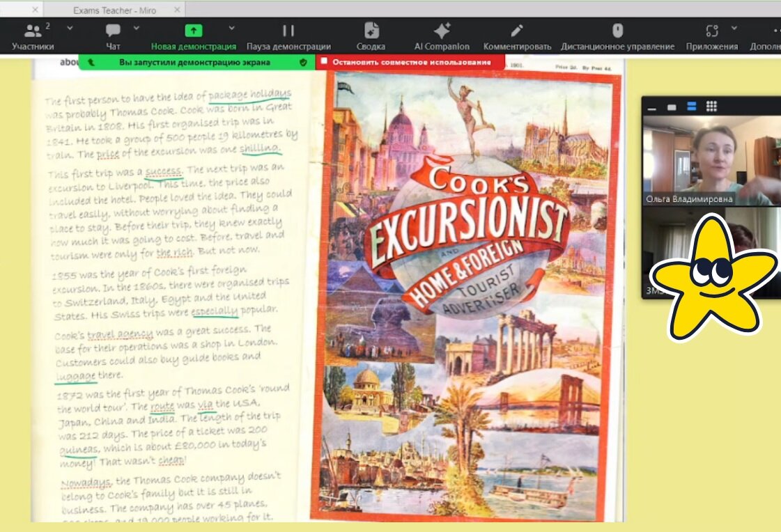Select the lower participant's video thumbnail
Viewport: 781px width, 532px height.
coord(712,252)
